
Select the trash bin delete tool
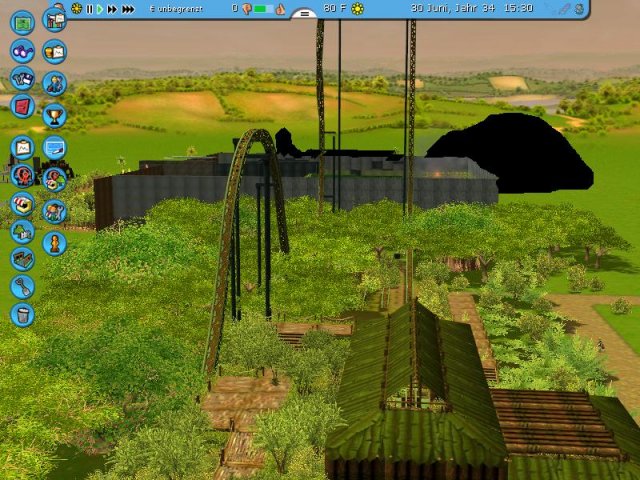point(22,315)
